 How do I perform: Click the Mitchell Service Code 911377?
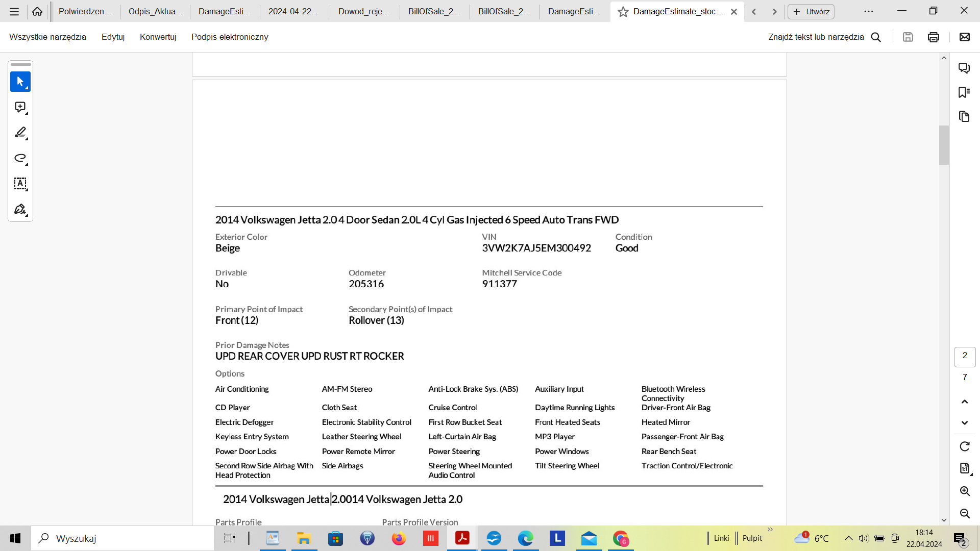click(x=499, y=284)
